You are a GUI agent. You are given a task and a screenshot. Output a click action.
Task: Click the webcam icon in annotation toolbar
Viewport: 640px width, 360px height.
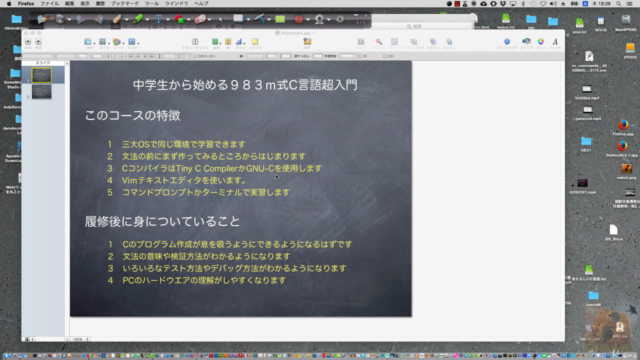coord(320,19)
